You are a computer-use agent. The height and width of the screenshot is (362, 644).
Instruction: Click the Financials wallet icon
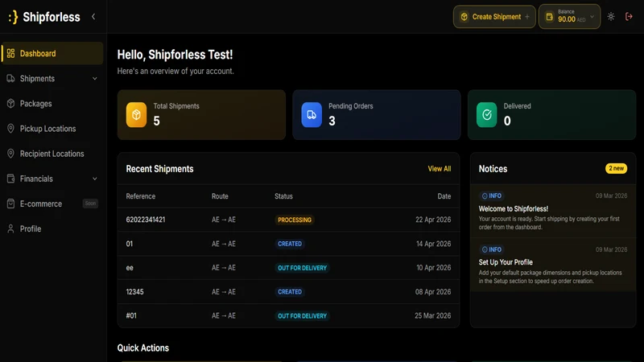click(10, 179)
